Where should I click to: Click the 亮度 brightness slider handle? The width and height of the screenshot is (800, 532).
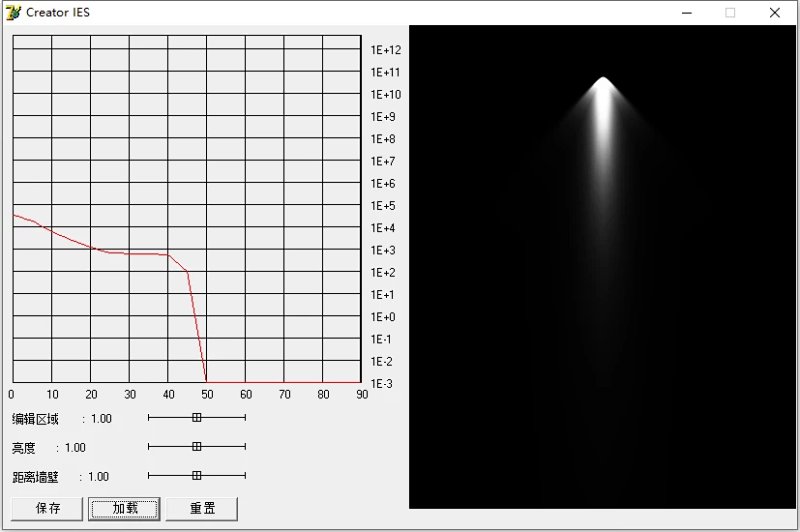click(x=196, y=446)
